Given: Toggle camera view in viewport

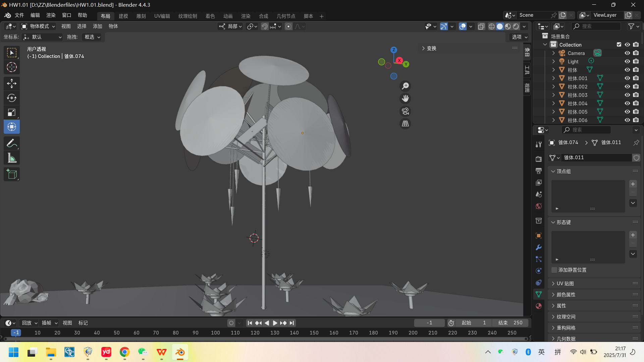Looking at the screenshot, I should 405,111.
